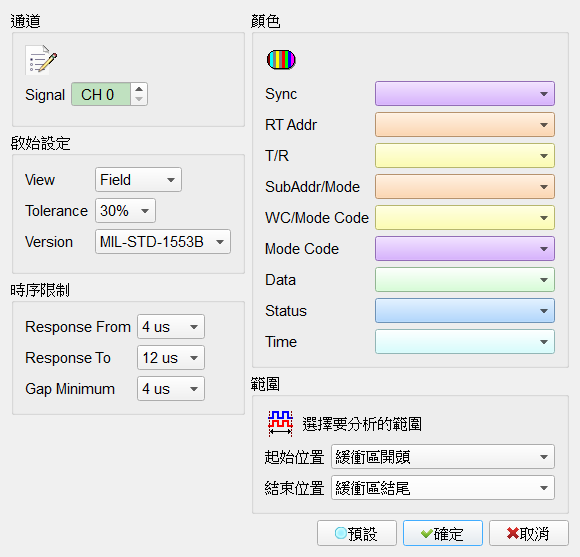Screen dimensions: 580x557
Task: Click the Tolerance label
Action: coord(57,211)
